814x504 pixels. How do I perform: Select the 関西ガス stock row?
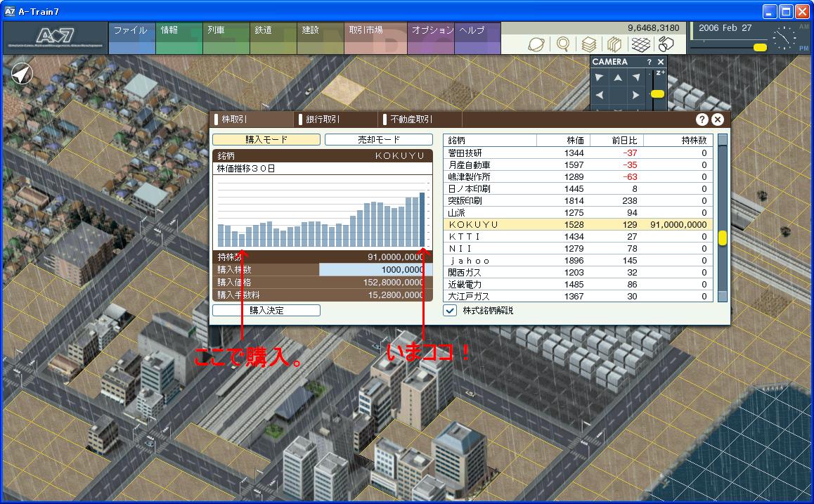pos(579,273)
